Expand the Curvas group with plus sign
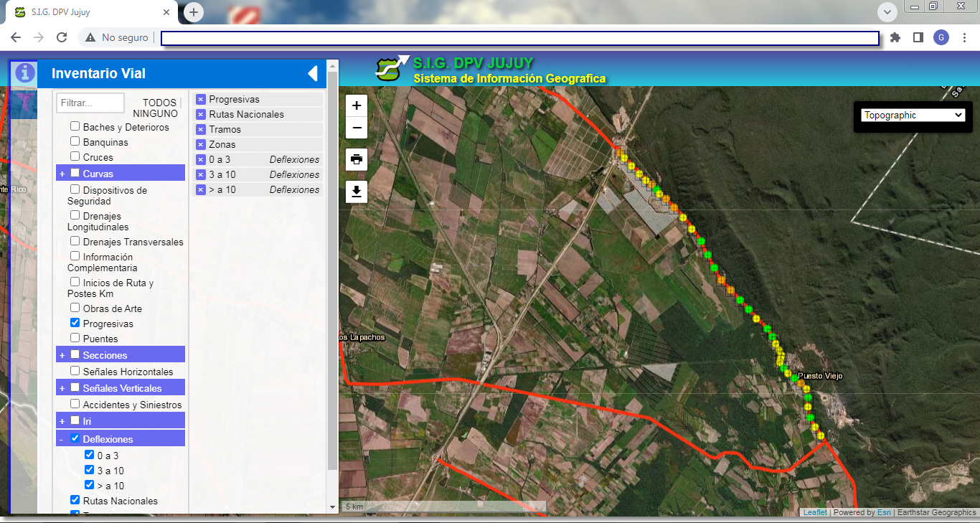The width and height of the screenshot is (980, 523). click(x=62, y=174)
